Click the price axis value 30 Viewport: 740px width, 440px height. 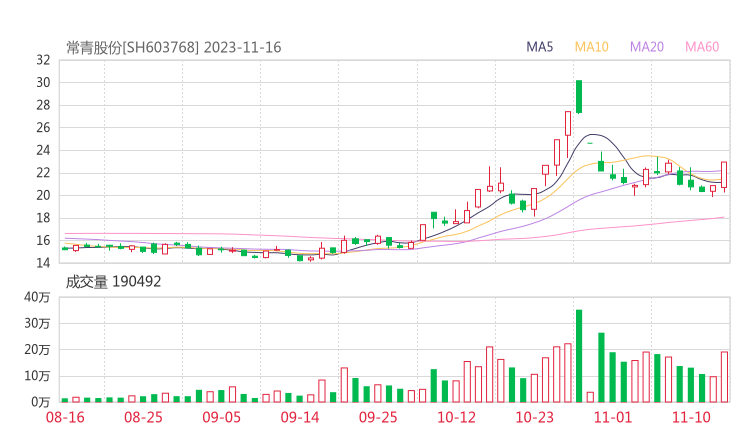[43, 83]
